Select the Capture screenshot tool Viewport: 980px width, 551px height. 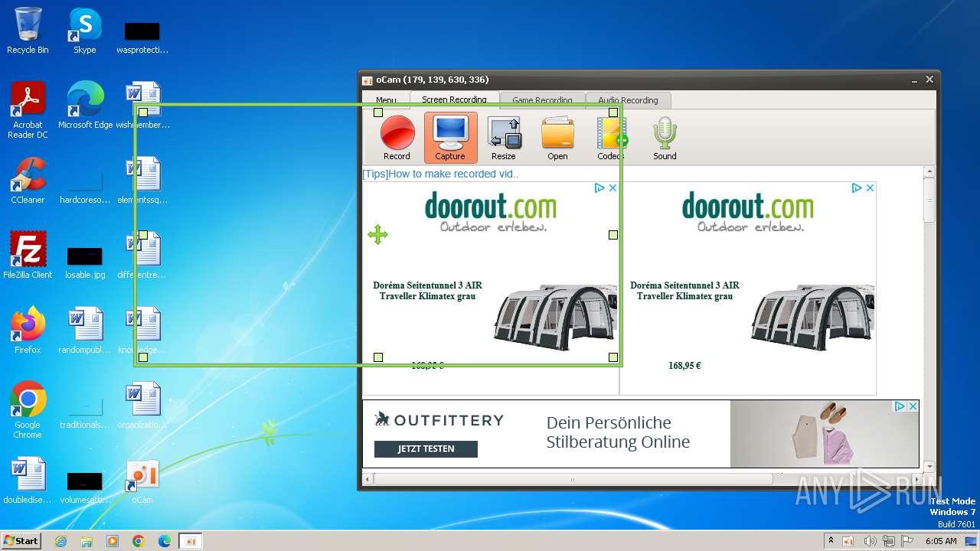tap(450, 139)
